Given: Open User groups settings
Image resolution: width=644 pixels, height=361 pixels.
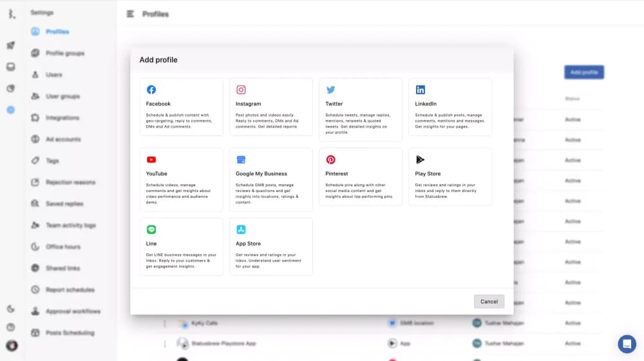Looking at the screenshot, I should pos(55,96).
